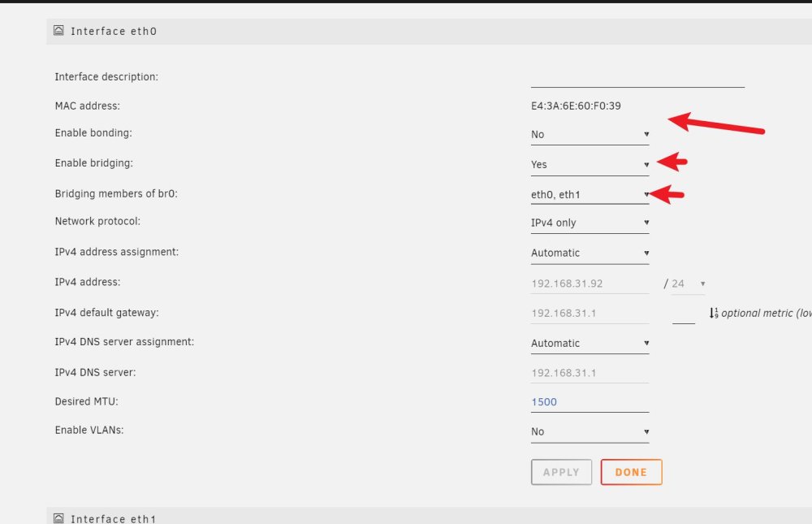This screenshot has width=812, height=524.
Task: Open the Enable VLANs dropdown
Action: [590, 431]
